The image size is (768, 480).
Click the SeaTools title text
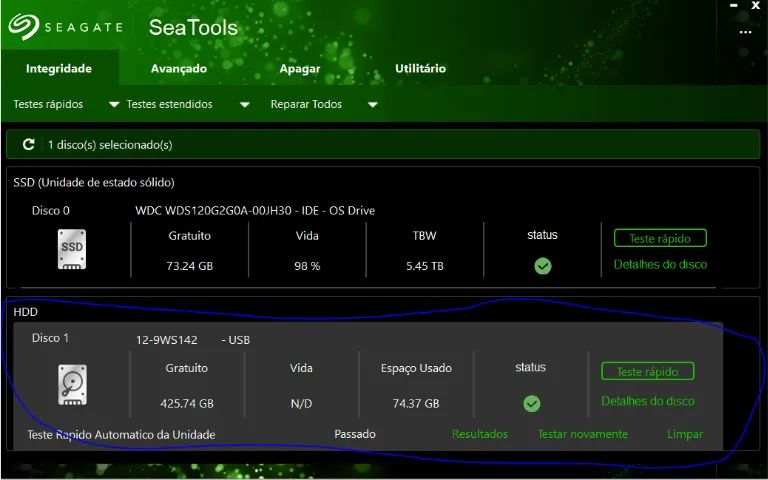pos(193,27)
